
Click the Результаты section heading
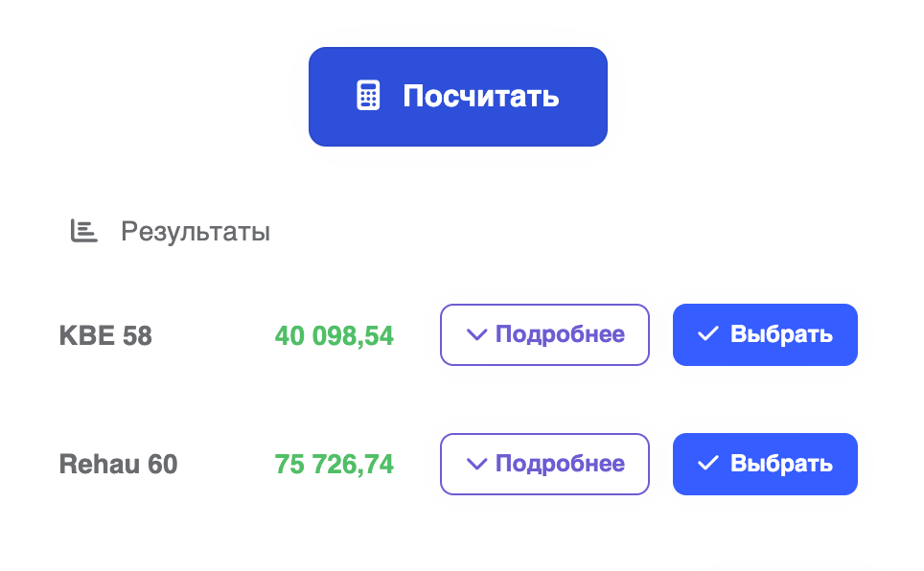click(195, 231)
